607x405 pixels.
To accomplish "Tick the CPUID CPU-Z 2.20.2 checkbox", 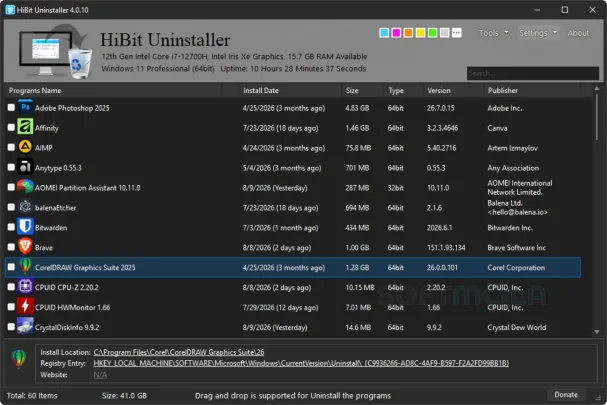I will click(11, 287).
